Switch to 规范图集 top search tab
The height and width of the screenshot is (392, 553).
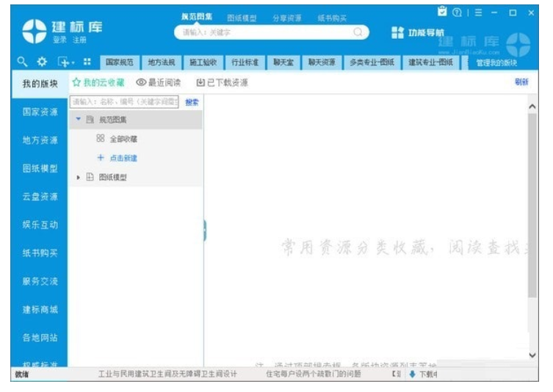point(197,17)
